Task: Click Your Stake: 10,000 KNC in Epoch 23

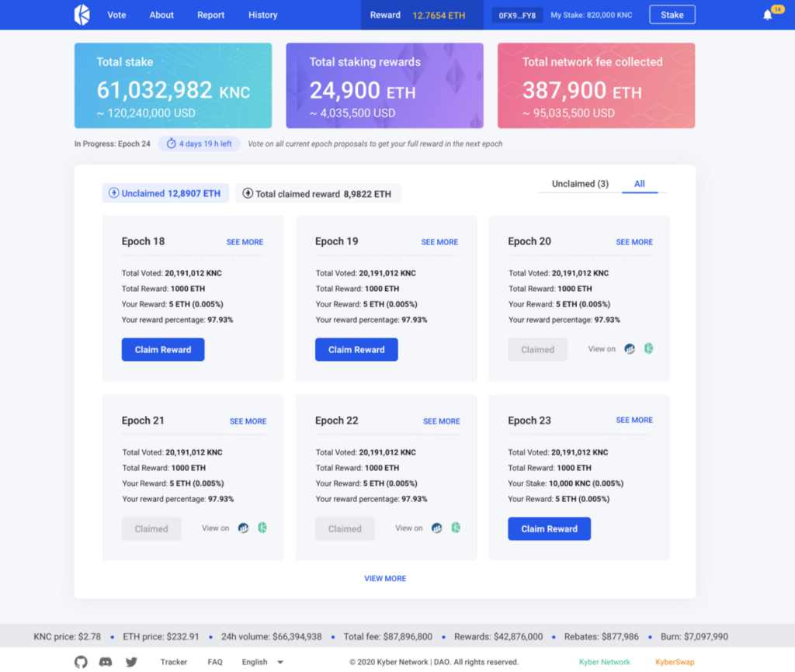Action: [566, 483]
